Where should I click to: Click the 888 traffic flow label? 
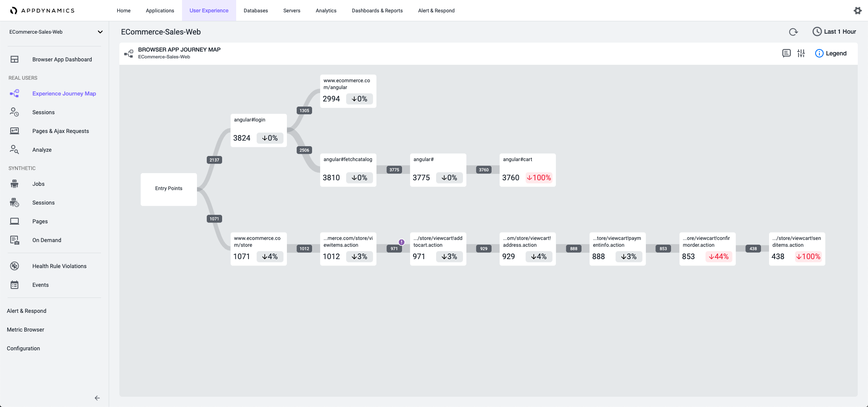tap(574, 249)
